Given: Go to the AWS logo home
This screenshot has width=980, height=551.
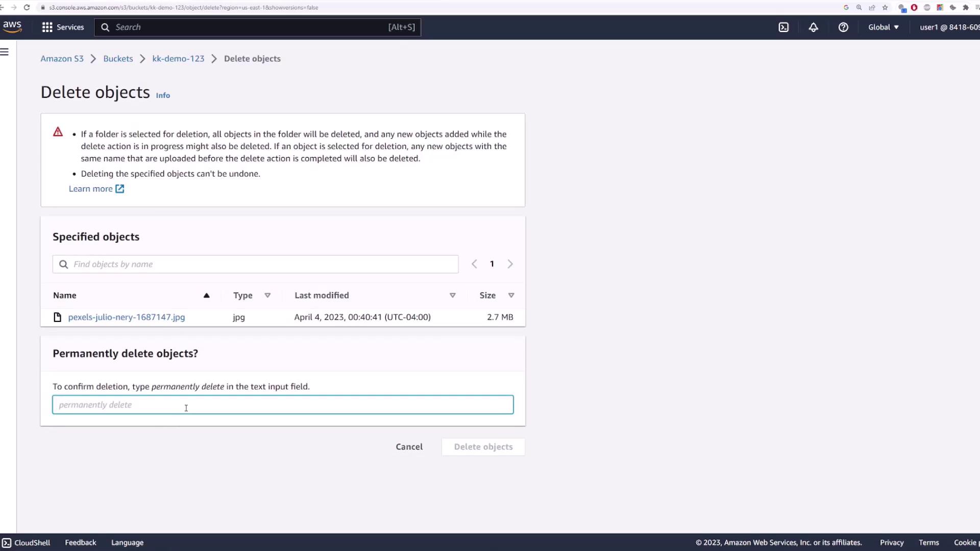Looking at the screenshot, I should (x=12, y=27).
